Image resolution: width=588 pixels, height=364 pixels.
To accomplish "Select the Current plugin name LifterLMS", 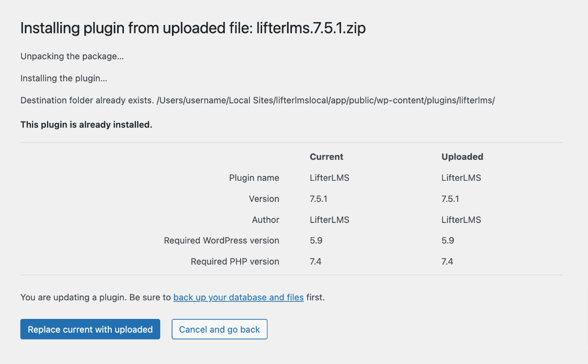I will (329, 178).
